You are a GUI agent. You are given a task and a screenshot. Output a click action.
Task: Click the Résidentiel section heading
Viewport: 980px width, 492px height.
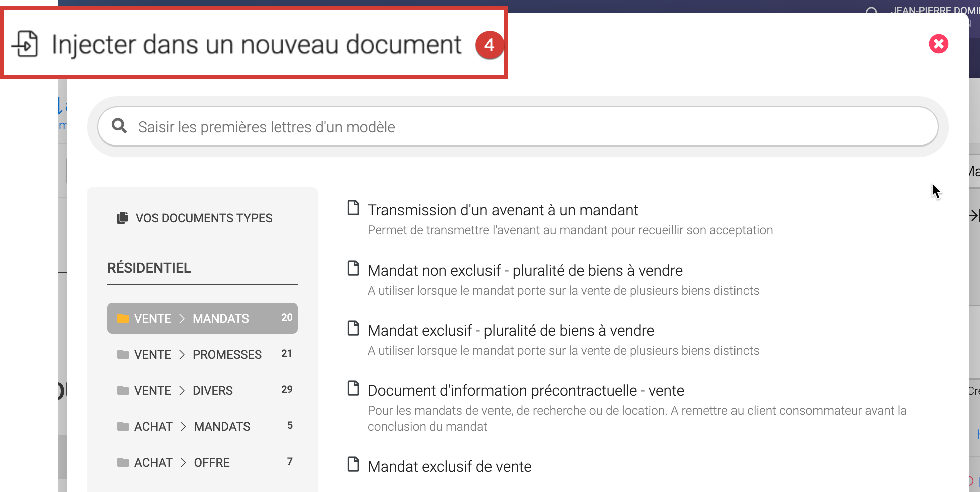point(149,268)
